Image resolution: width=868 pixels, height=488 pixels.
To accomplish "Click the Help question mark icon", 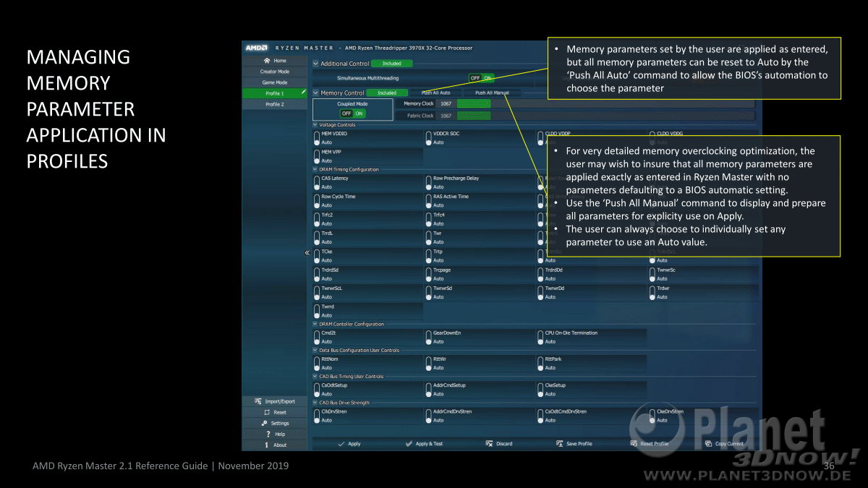I will tap(268, 434).
